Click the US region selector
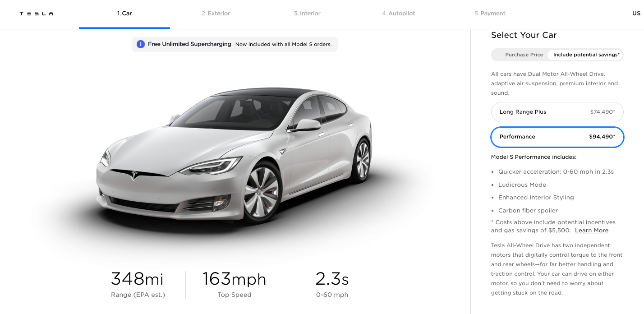The width and height of the screenshot is (644, 314). tap(636, 14)
